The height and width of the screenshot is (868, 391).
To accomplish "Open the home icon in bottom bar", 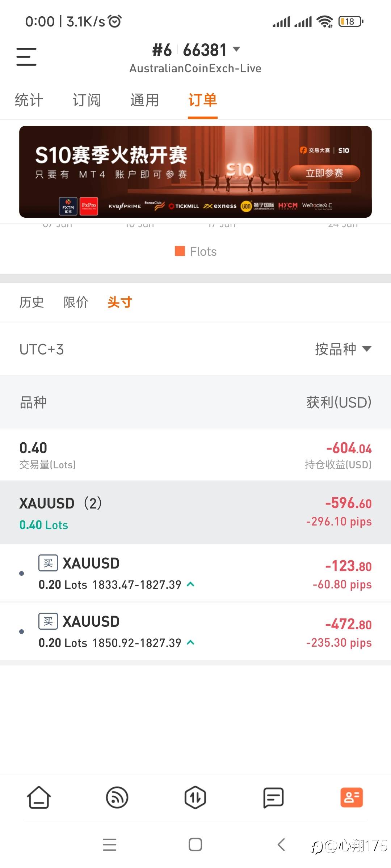I will [39, 797].
